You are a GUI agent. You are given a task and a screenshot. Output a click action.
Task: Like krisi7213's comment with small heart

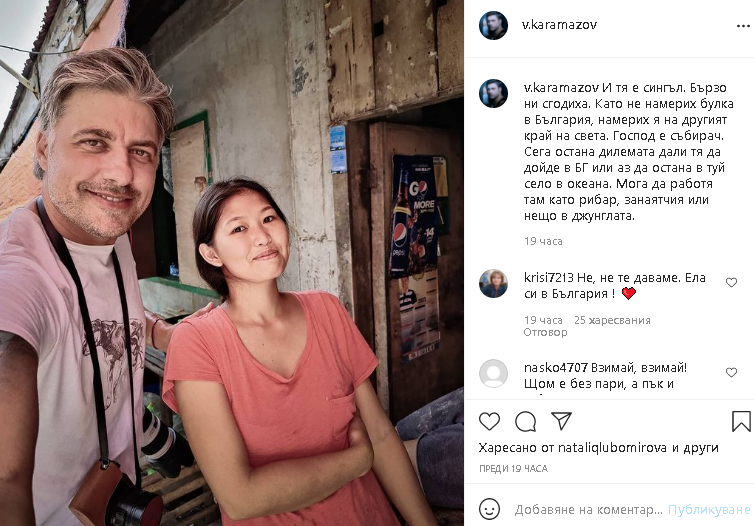pyautogui.click(x=731, y=283)
